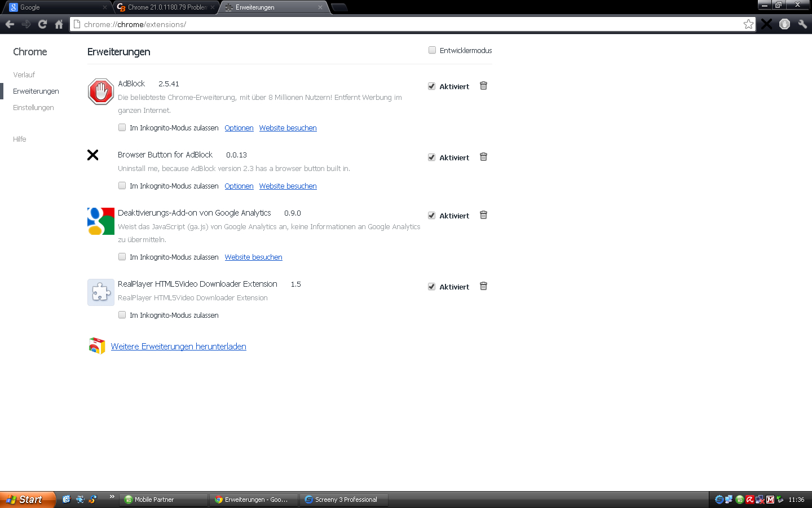812x508 pixels.
Task: Delete the AdBlock extension via trash icon
Action: 483,86
